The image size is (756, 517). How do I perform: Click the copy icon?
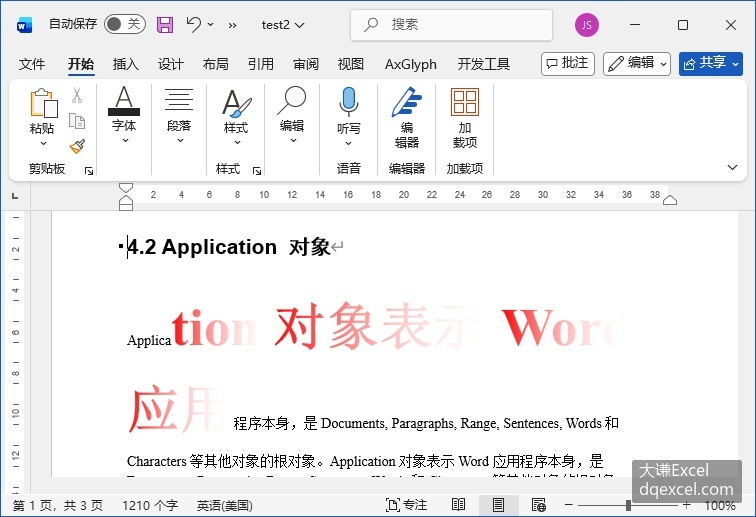(77, 121)
